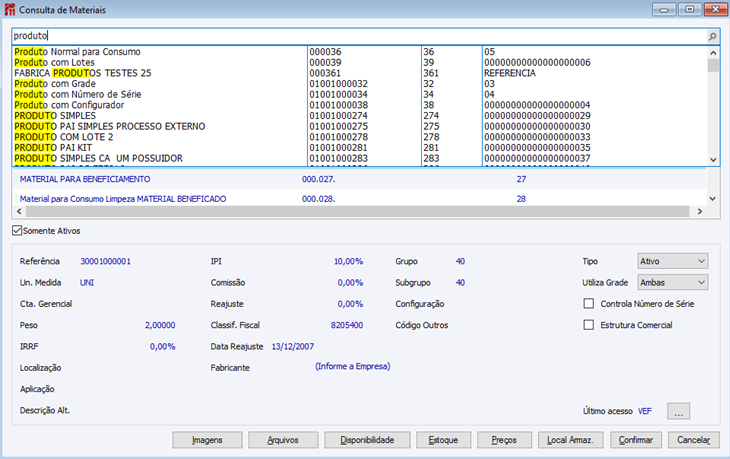The width and height of the screenshot is (730, 459).
Task: Click the ellipsis button beside Último acesso
Action: [678, 411]
